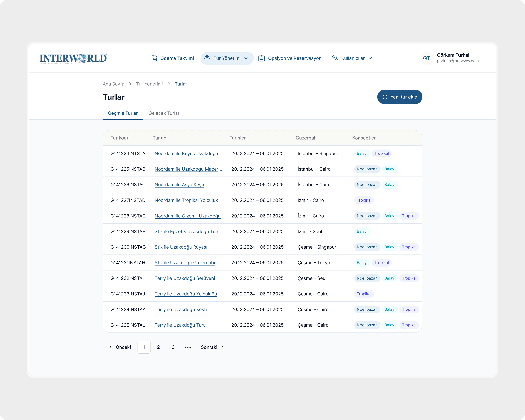Click Tur Yönetimi breadcrumb
This screenshot has width=525, height=420.
(149, 84)
